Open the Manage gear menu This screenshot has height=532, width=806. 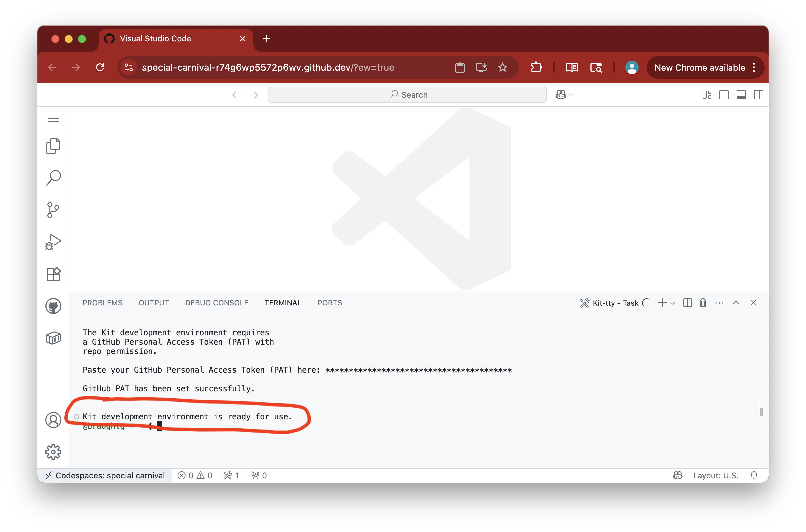point(53,452)
